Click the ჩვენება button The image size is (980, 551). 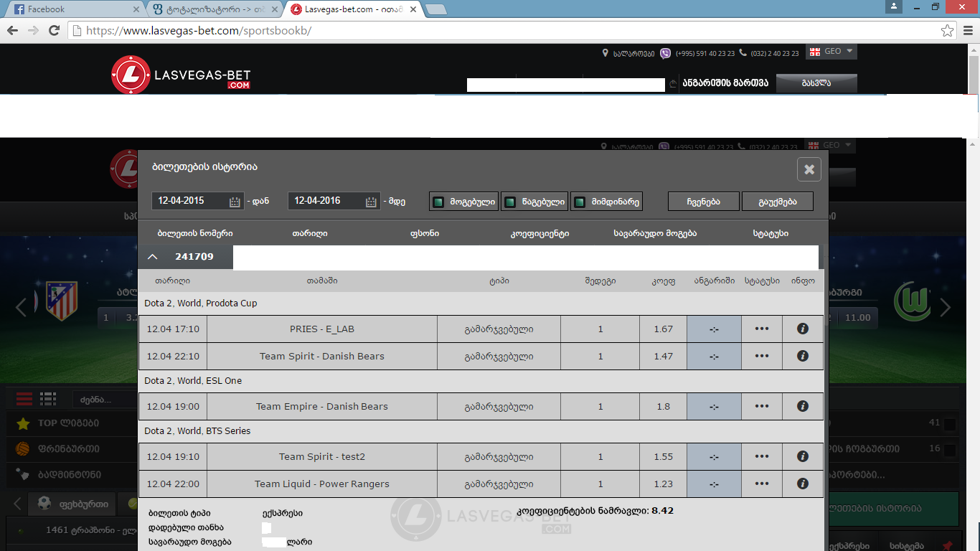pos(704,202)
